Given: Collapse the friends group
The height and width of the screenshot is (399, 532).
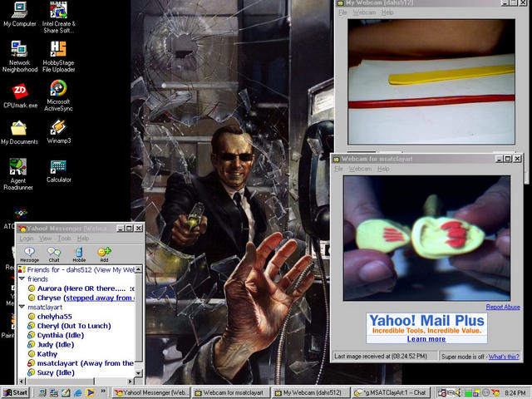Looking at the screenshot, I should [x=22, y=278].
